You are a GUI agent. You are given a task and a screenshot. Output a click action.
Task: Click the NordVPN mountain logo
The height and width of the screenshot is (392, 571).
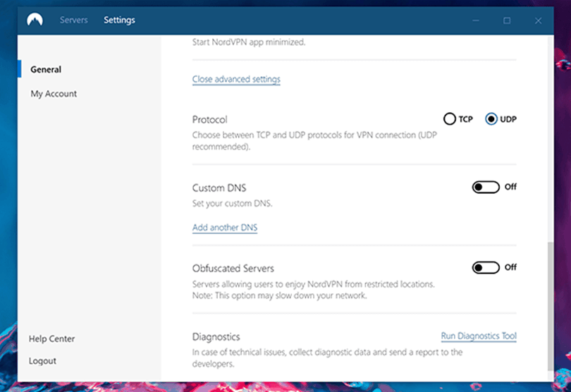point(35,20)
